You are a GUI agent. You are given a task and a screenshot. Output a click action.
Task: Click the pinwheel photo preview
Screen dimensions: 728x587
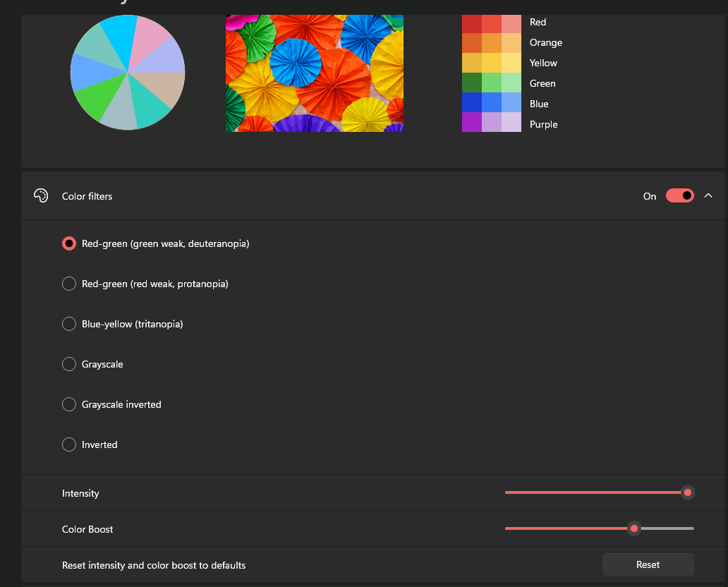pos(314,73)
